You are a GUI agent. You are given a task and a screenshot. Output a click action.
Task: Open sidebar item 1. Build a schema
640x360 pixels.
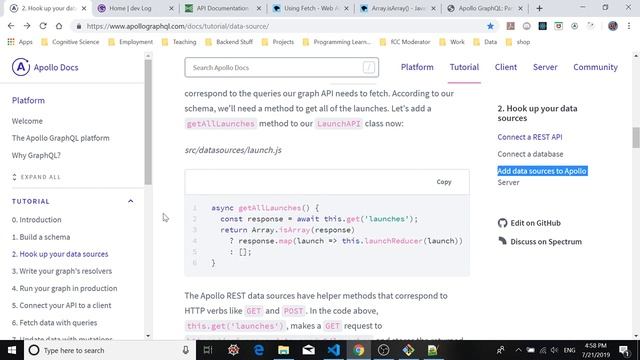tap(41, 237)
